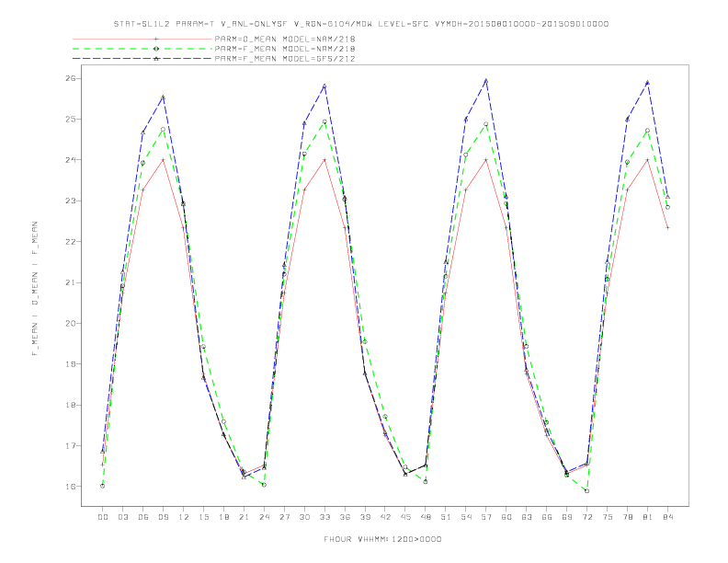The width and height of the screenshot is (728, 563).
Task: Click x-axis tick label 78
Action: click(628, 517)
